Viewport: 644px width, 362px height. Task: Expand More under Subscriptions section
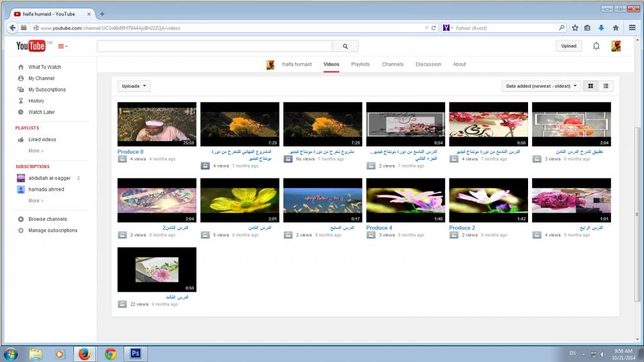tap(35, 200)
